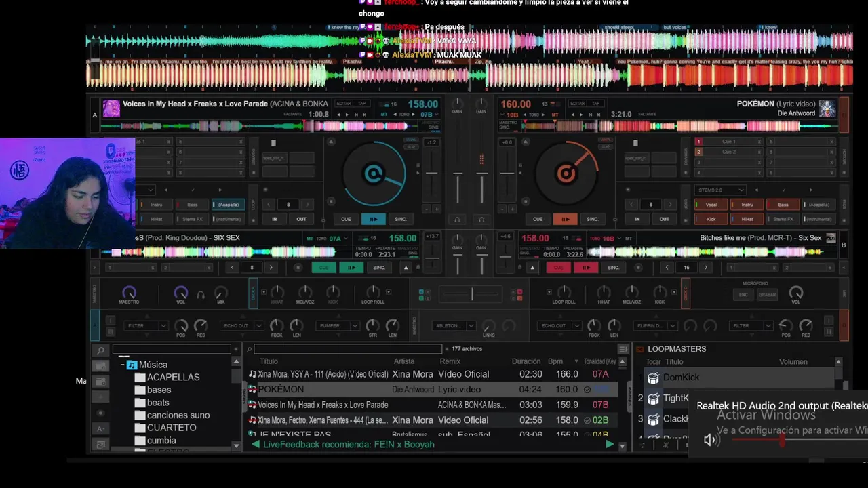Image resolution: width=868 pixels, height=488 pixels.
Task: Open ABLETON master effect dropdown
Action: 453,326
